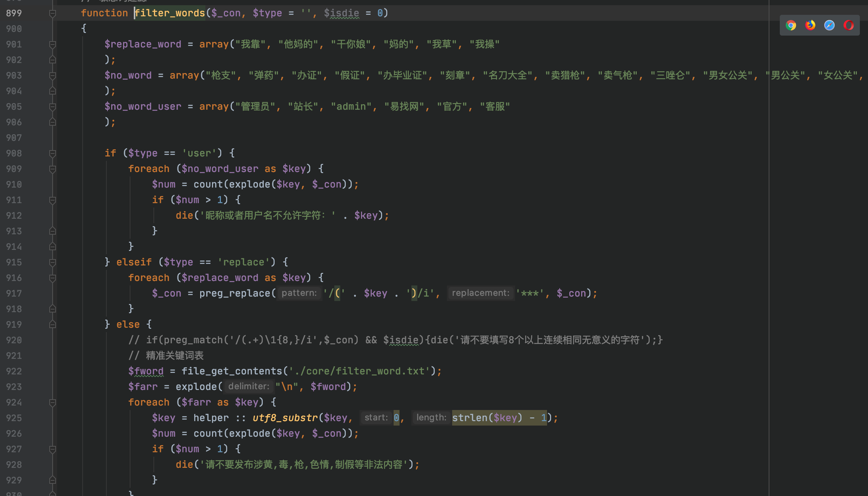Fold the foreach $no_word_user loop on line 909
868x496 pixels.
coord(53,169)
